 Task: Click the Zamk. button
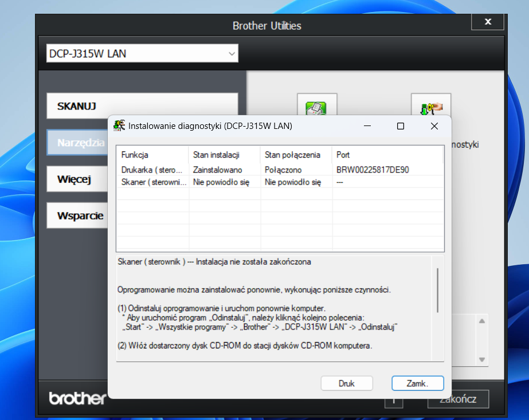click(x=418, y=383)
